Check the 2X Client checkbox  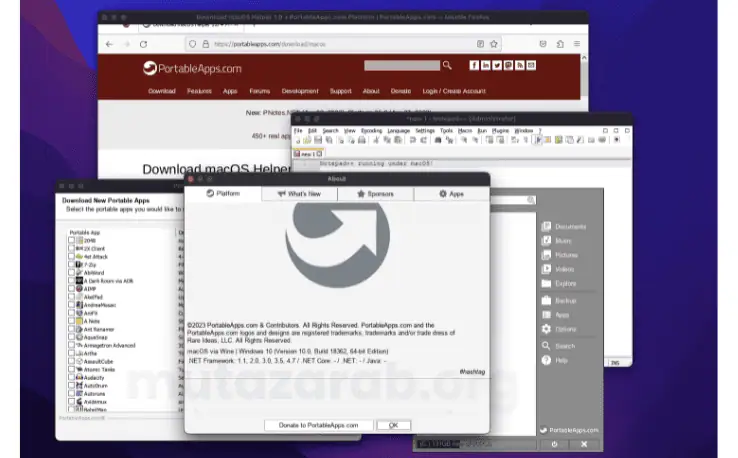[72, 249]
